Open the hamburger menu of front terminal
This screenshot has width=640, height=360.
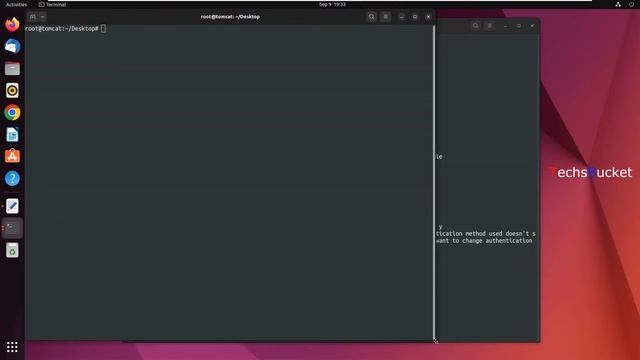pos(385,17)
